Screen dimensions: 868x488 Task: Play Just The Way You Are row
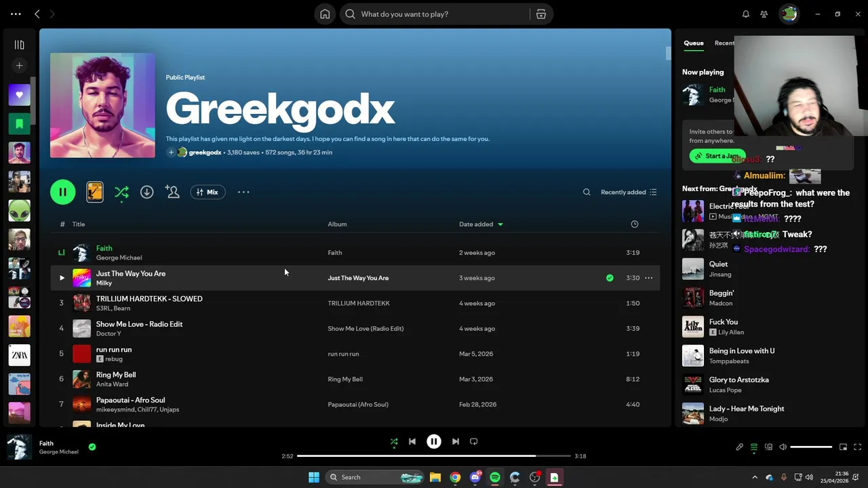coord(62,278)
